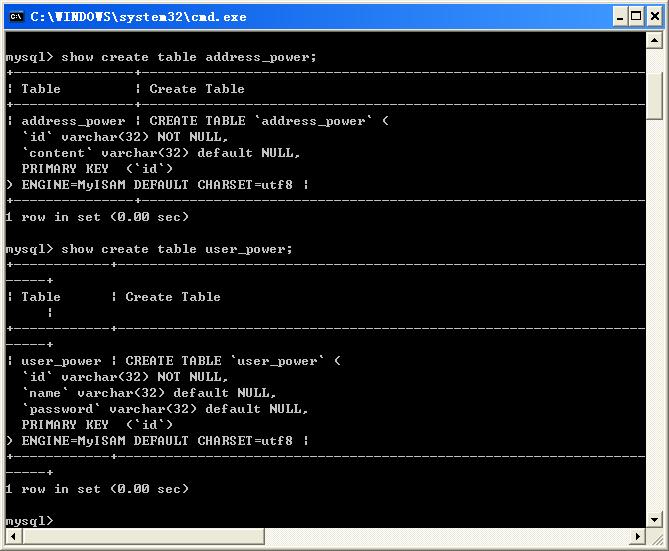Viewport: 669px width, 551px height.
Task: Close the cmd.exe window
Action: (652, 16)
